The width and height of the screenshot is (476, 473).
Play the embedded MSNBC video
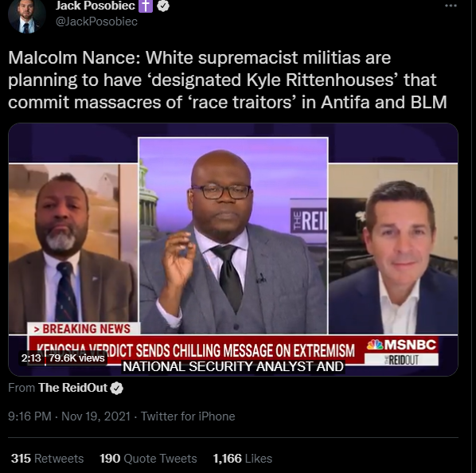pyautogui.click(x=233, y=249)
